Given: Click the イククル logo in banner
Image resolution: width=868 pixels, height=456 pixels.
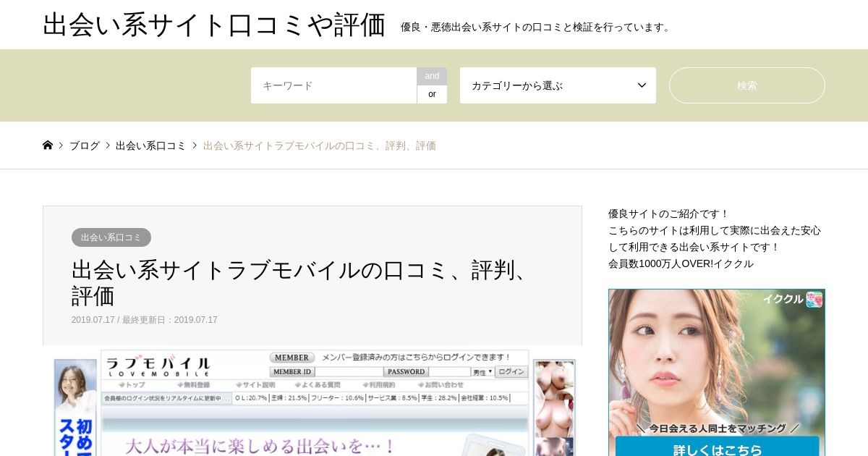Looking at the screenshot, I should click(x=793, y=299).
